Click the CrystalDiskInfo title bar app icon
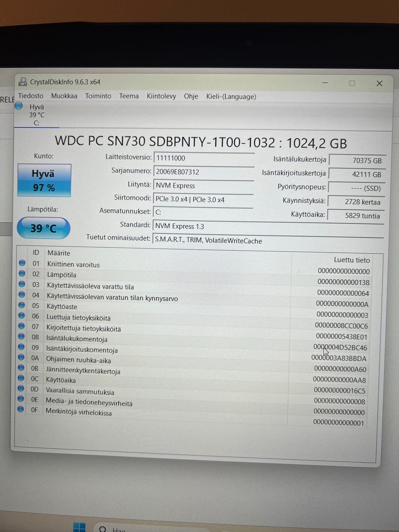 tap(23, 82)
